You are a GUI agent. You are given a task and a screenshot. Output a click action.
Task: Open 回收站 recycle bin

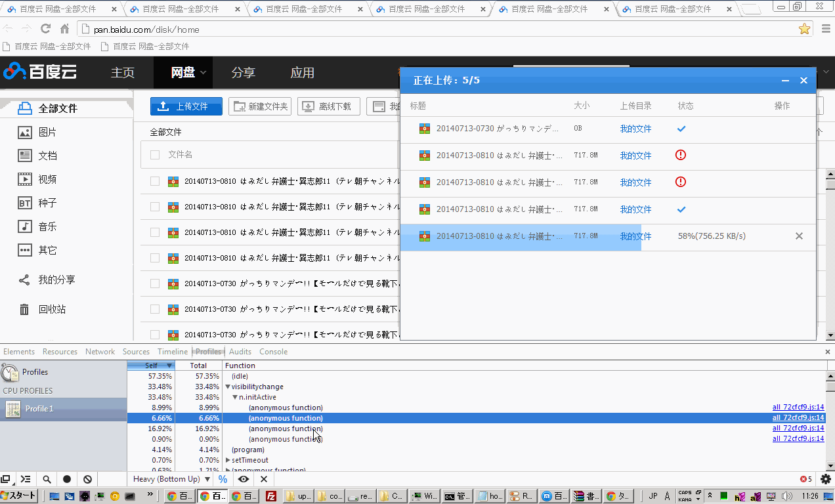42,310
